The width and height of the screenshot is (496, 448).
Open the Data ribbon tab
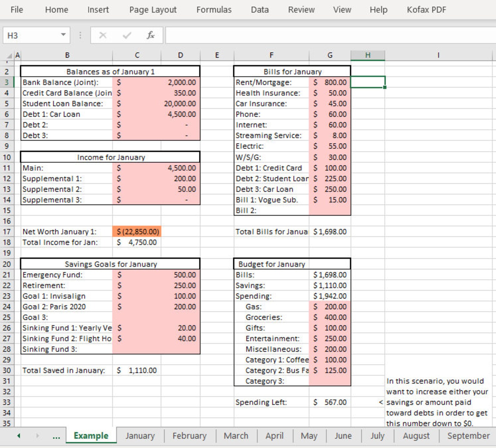pos(260,10)
